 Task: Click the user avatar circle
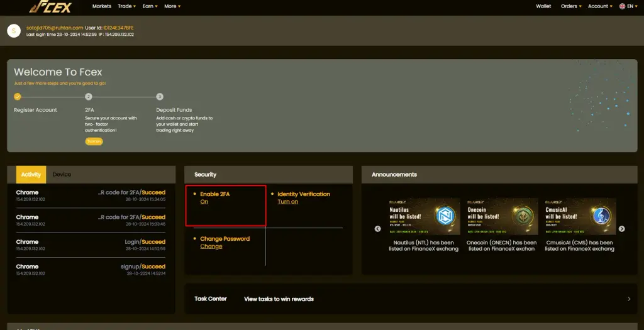(14, 31)
